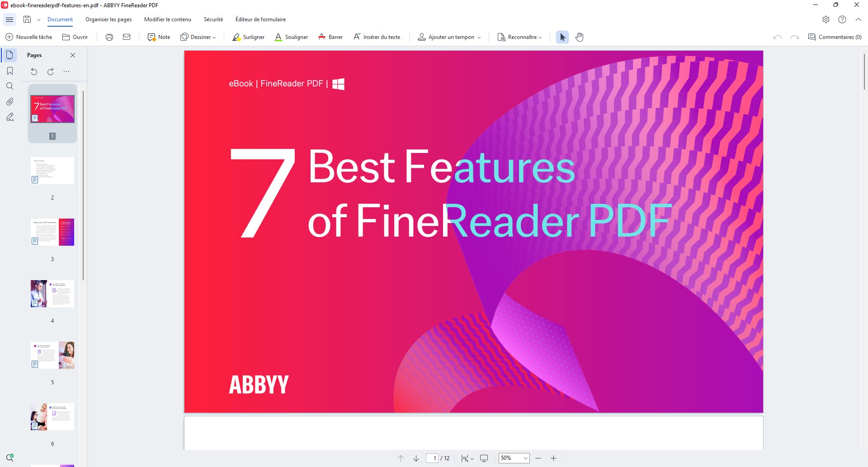This screenshot has height=467, width=868.
Task: Open the Éditeur de formulaire tab
Action: point(260,19)
